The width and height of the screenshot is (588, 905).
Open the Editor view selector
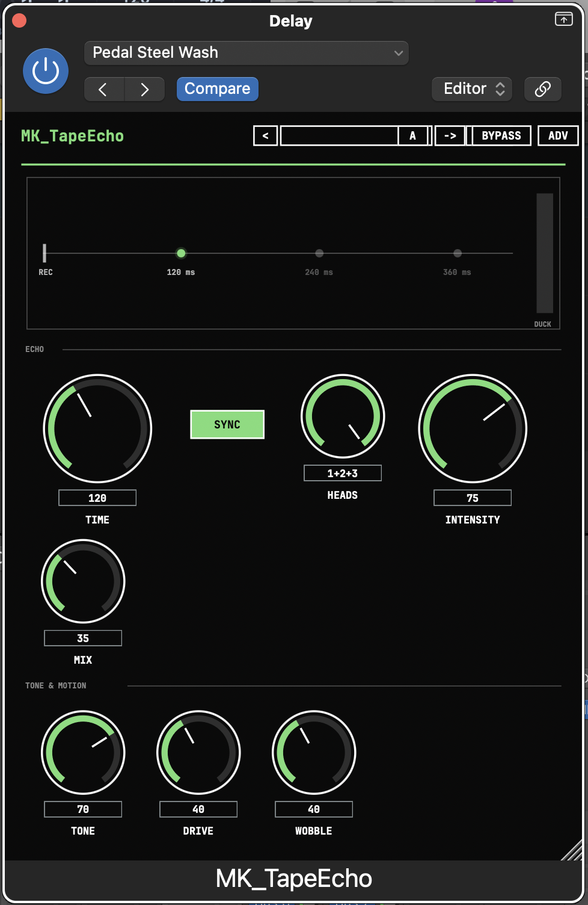(x=472, y=89)
